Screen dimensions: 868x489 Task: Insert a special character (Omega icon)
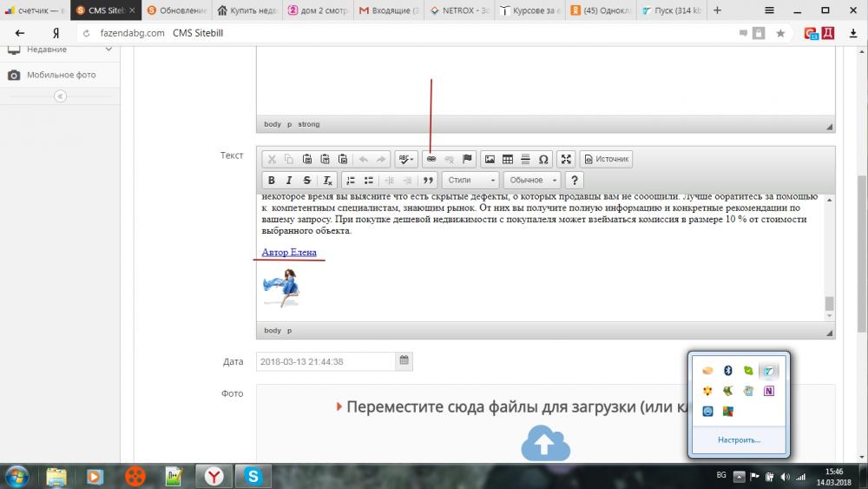click(543, 159)
